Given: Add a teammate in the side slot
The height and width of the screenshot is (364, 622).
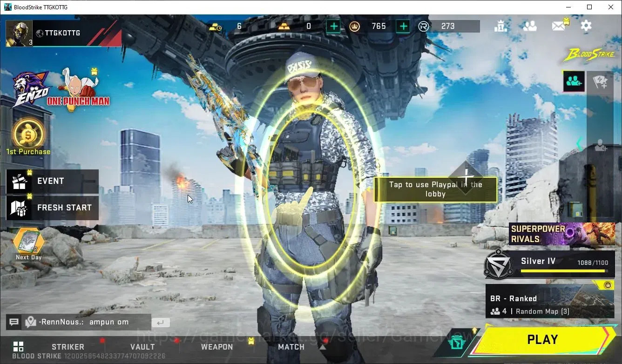Looking at the screenshot, I should pos(600,146).
